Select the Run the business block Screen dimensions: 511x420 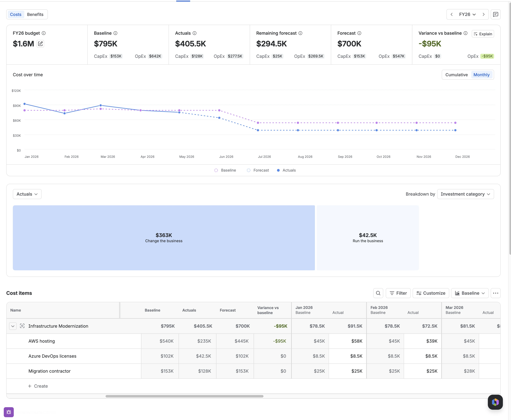tap(368, 238)
